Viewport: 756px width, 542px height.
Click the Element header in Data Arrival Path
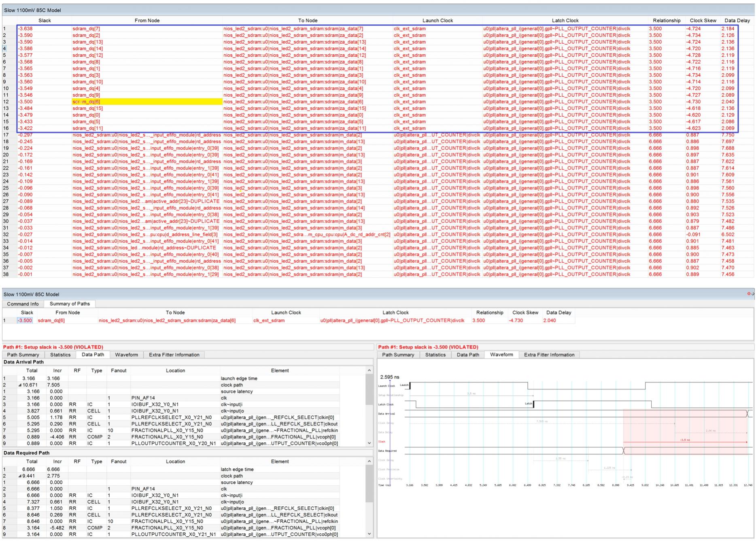(x=280, y=371)
